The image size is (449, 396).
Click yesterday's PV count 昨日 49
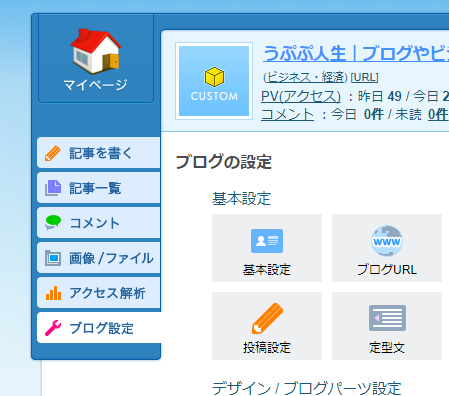[x=379, y=96]
